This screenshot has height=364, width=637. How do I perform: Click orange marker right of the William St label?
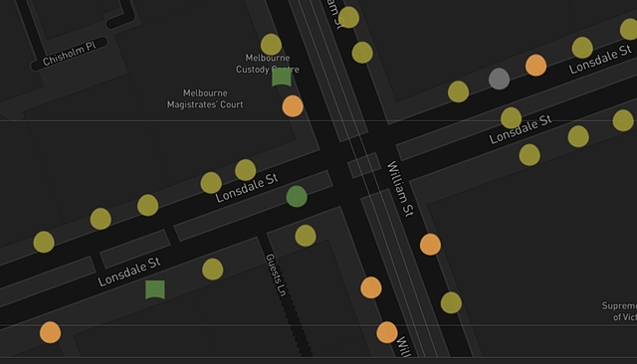click(x=430, y=245)
